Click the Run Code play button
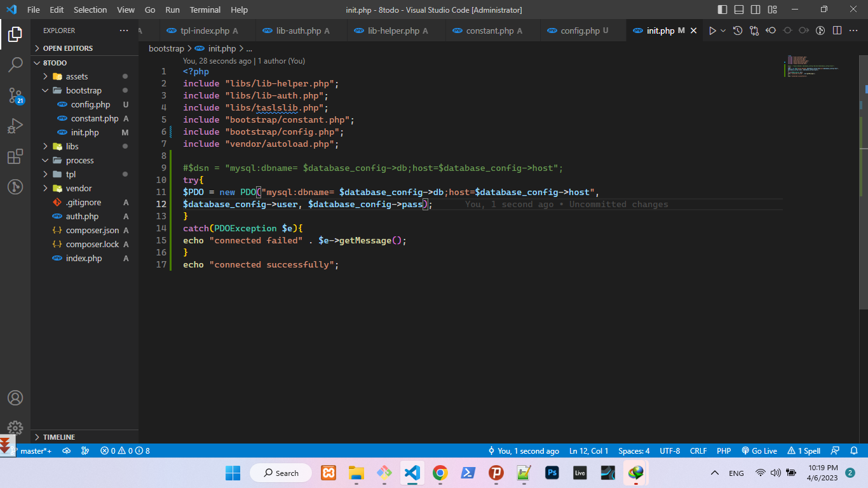The width and height of the screenshot is (868, 488). click(712, 30)
